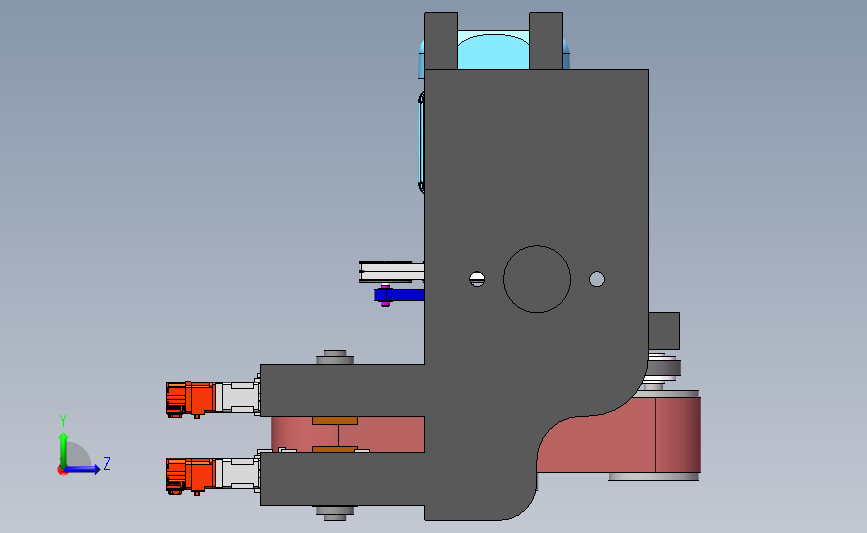This screenshot has width=867, height=533.
Task: Select the white rail above the blue lever
Action: tap(391, 272)
